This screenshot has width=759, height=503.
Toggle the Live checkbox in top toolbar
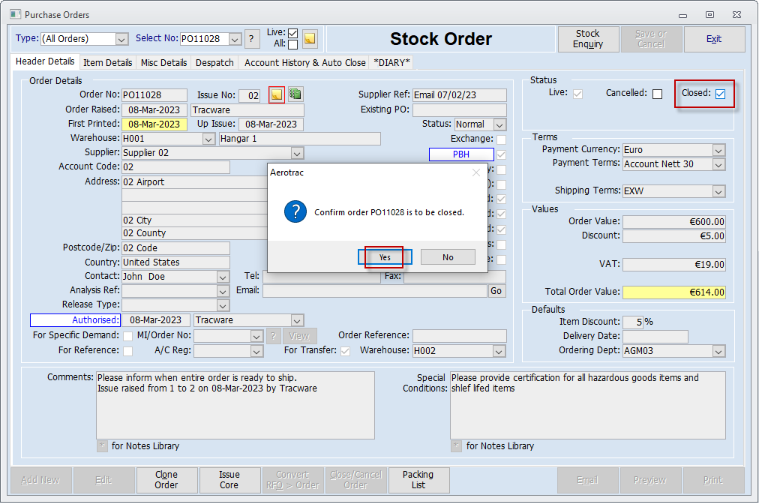pyautogui.click(x=293, y=33)
